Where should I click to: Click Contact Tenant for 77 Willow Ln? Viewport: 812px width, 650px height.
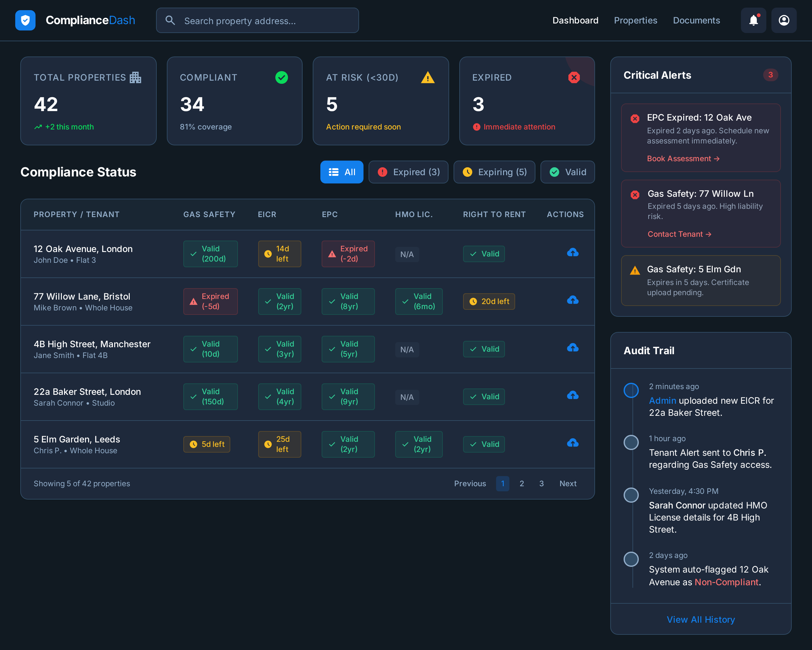click(679, 234)
